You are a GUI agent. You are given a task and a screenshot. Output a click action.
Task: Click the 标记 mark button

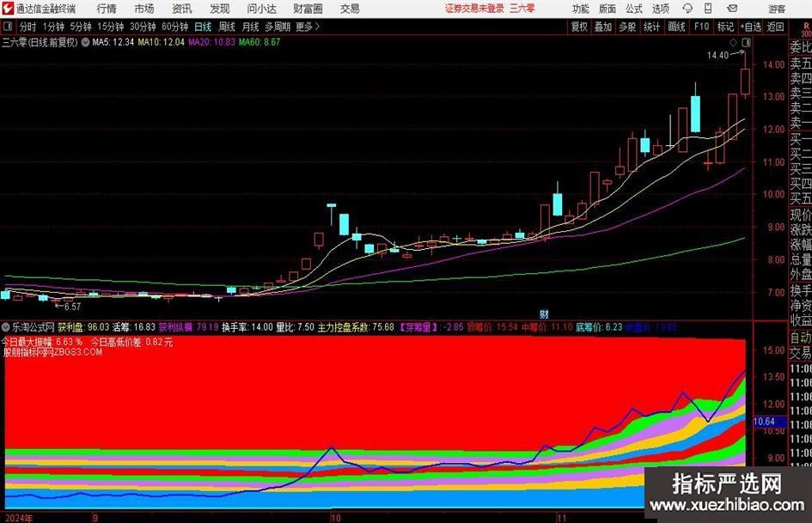pos(725,27)
